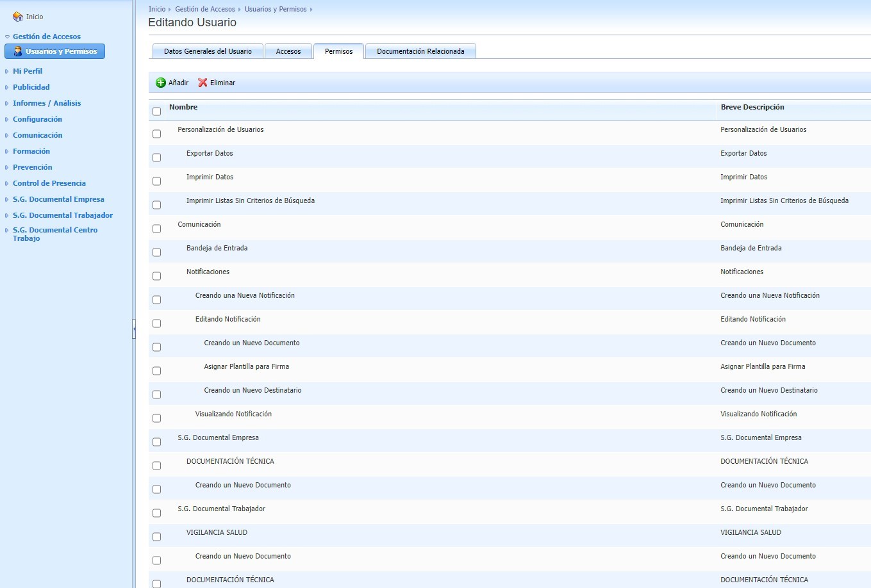
Task: Check the Exportar Datos row checkbox
Action: (x=157, y=158)
